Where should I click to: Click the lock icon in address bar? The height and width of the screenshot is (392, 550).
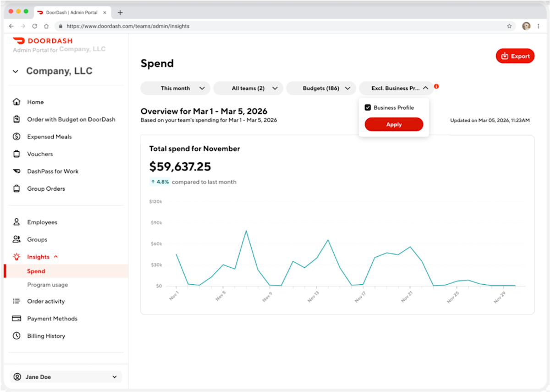click(60, 26)
